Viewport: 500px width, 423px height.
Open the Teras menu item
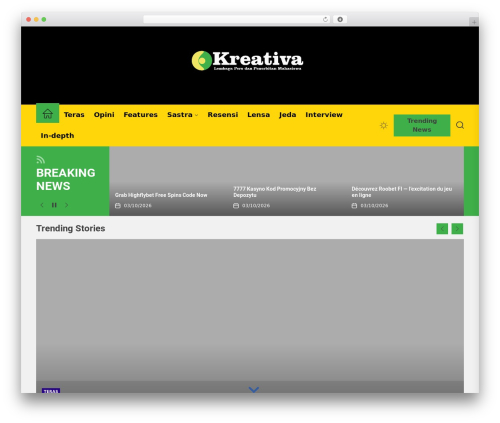click(74, 115)
